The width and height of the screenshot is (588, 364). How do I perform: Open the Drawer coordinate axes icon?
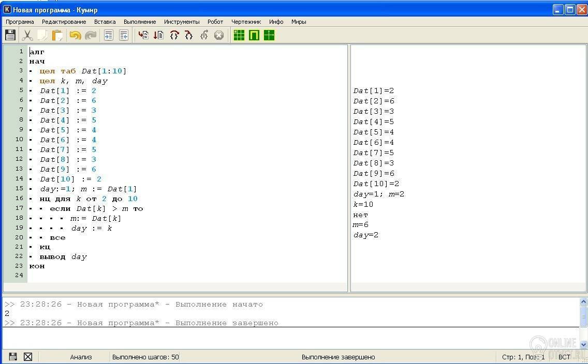tap(269, 35)
